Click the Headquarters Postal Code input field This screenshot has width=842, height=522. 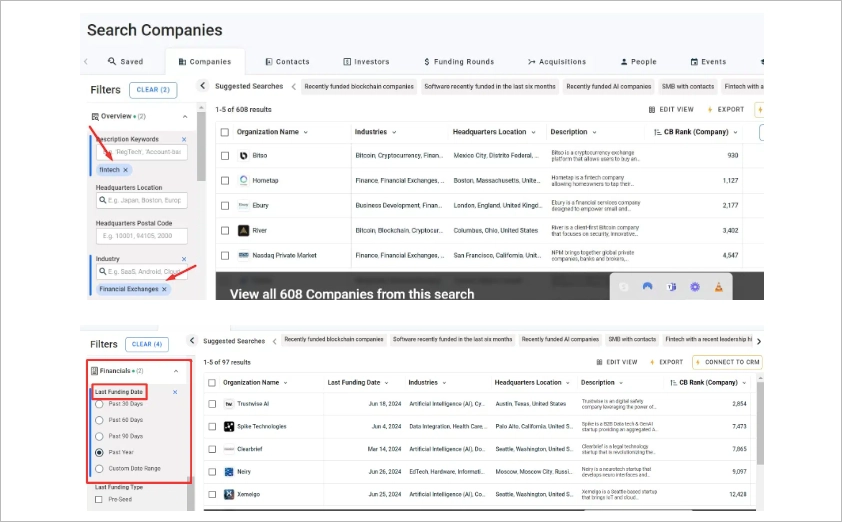[142, 236]
